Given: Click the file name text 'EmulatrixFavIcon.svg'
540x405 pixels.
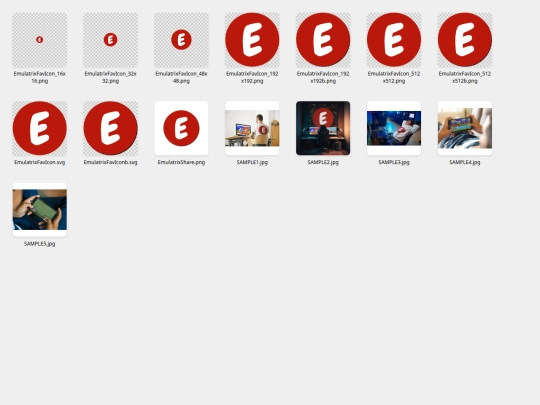Looking at the screenshot, I should point(40,162).
